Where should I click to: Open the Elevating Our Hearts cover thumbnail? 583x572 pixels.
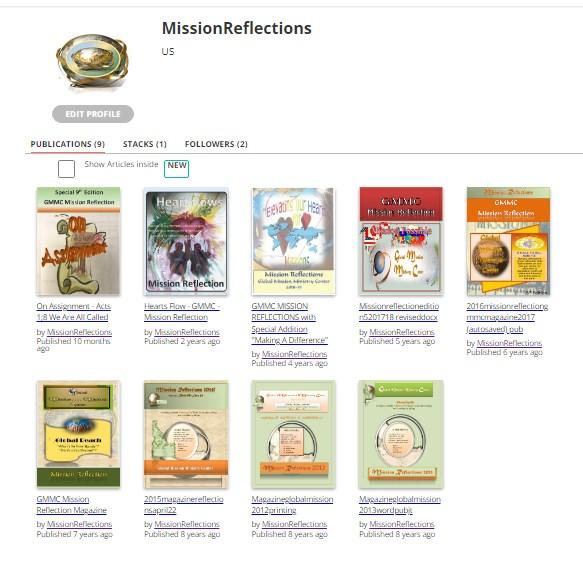[293, 241]
